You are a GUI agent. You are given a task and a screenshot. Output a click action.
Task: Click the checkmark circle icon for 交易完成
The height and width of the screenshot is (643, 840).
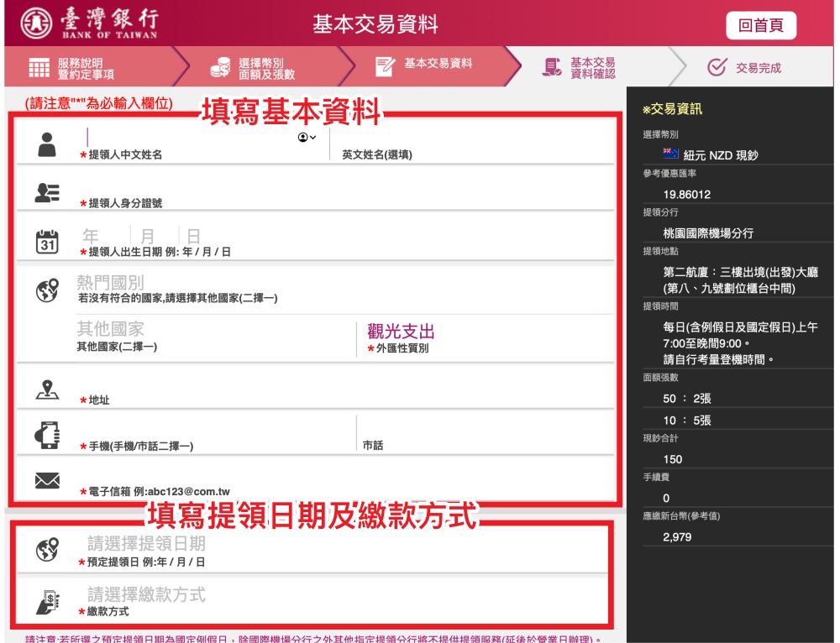pos(717,67)
